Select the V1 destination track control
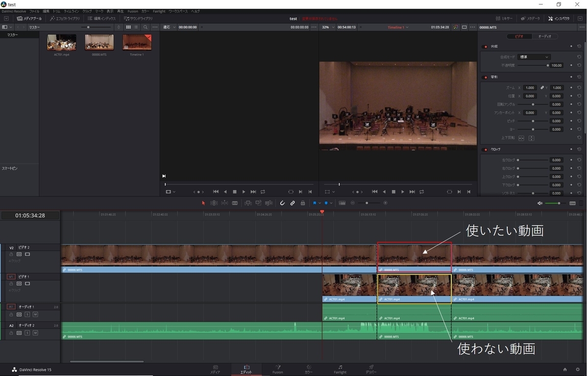The width and height of the screenshot is (588, 376). tap(11, 277)
